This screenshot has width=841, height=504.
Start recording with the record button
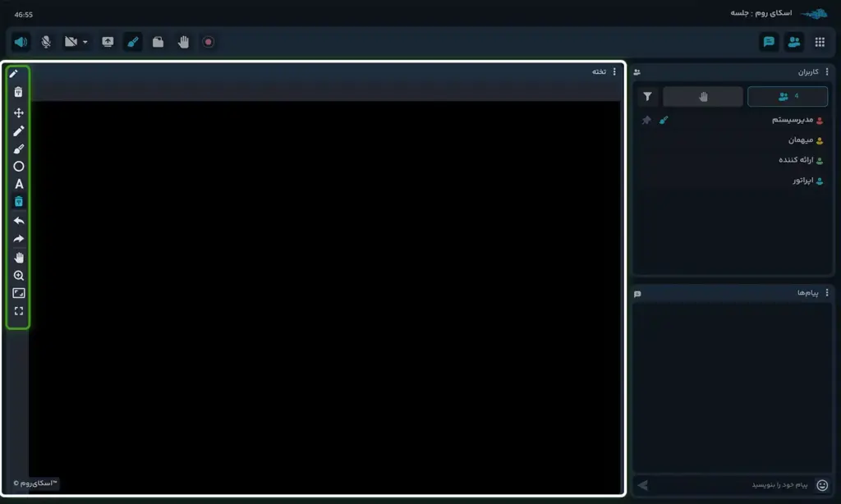209,42
